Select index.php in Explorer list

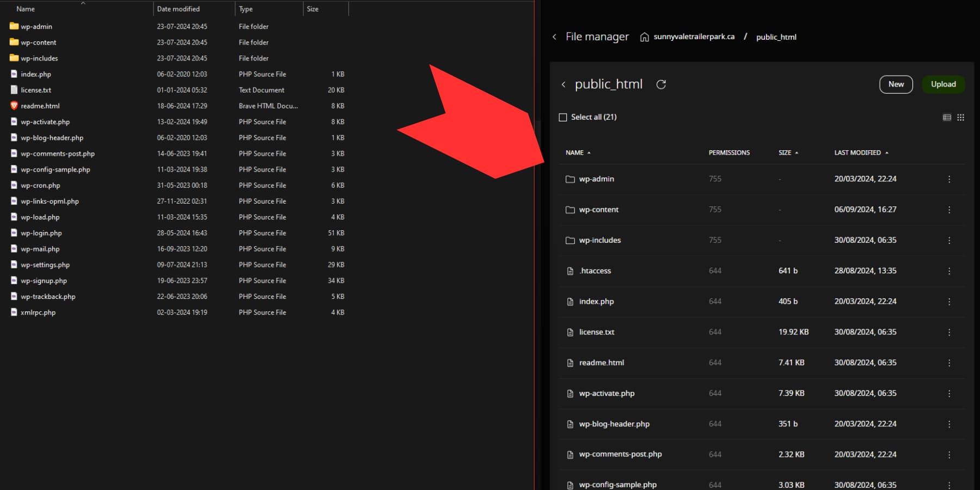click(x=36, y=74)
